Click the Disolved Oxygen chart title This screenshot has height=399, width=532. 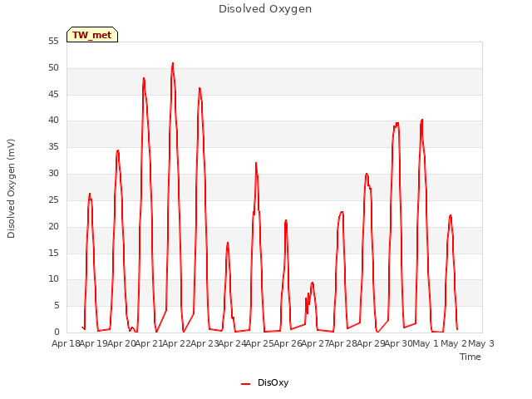tap(265, 9)
